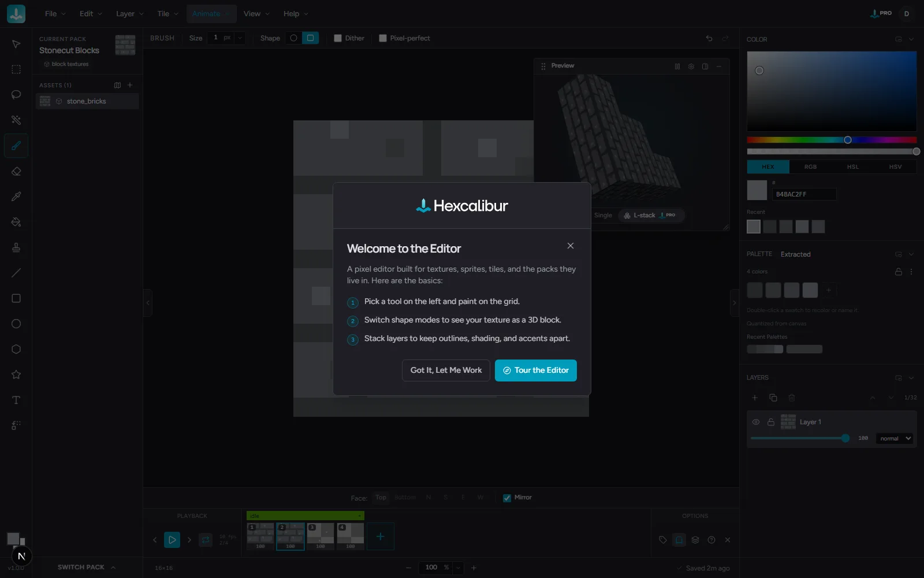
Task: Open the brush size unit dropdown
Action: tap(240, 38)
